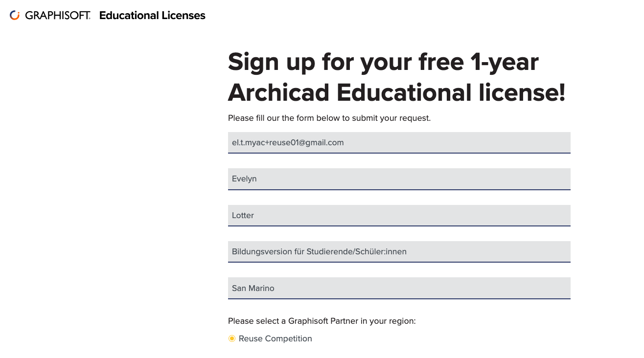Click the last name field containing Lotter
Screen dimensions: 644x358
click(399, 216)
